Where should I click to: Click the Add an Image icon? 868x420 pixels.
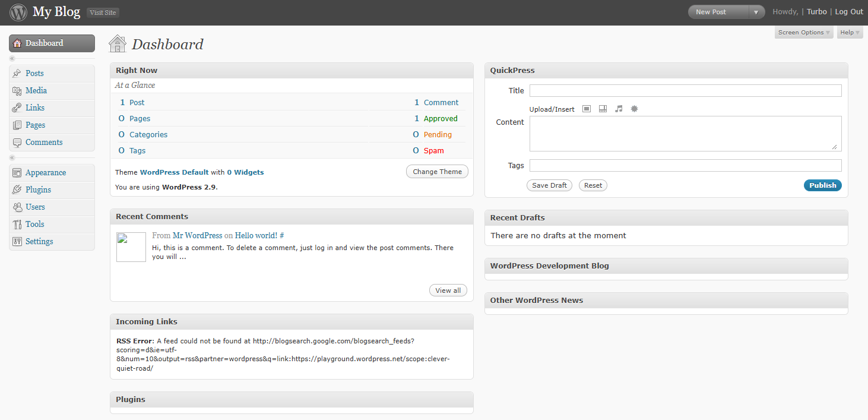click(587, 109)
